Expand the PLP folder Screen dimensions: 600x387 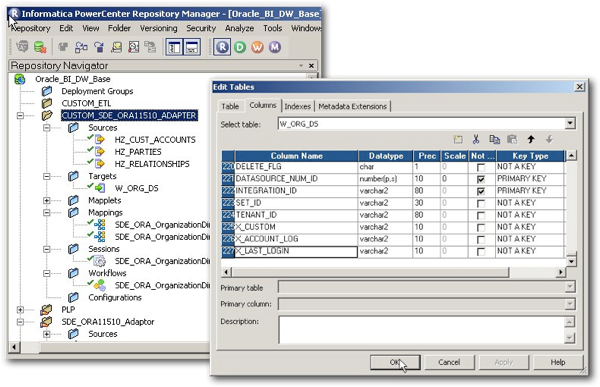(20, 310)
